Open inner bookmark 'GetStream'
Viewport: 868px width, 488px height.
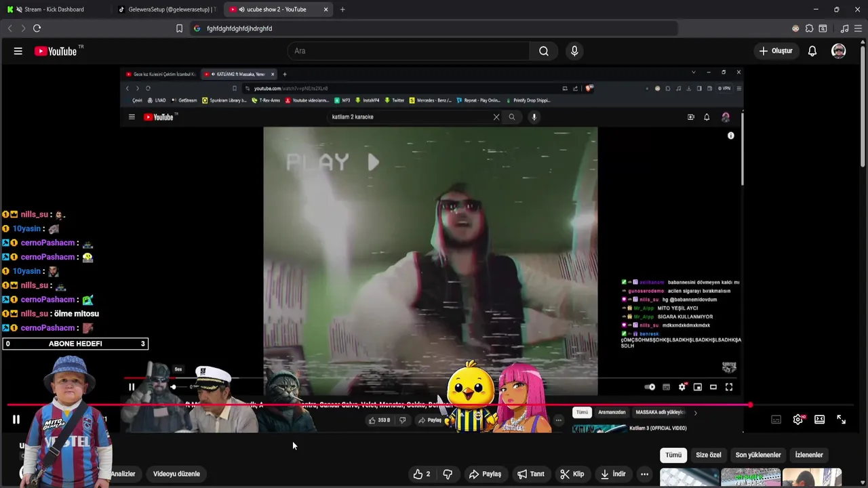pyautogui.click(x=184, y=100)
